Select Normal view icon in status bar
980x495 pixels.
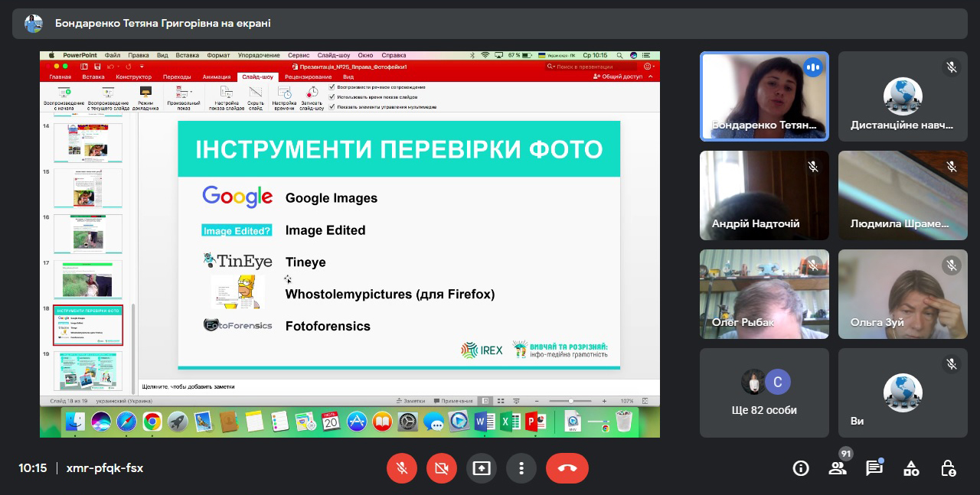coord(485,401)
